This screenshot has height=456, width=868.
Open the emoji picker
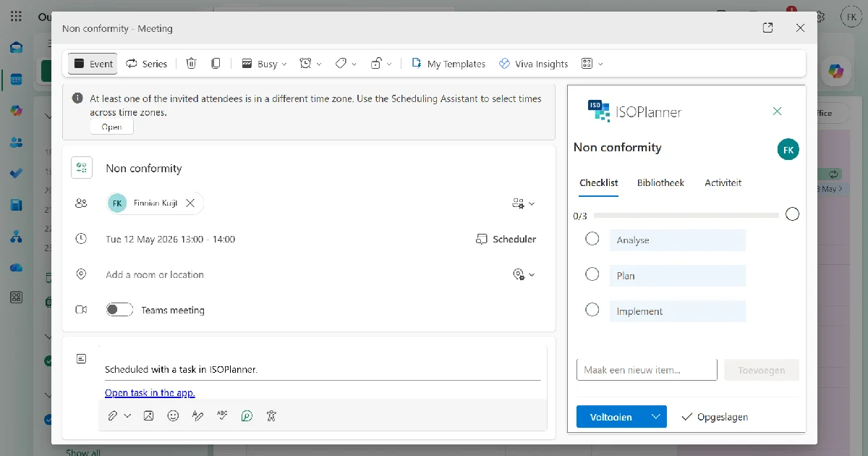click(x=173, y=415)
